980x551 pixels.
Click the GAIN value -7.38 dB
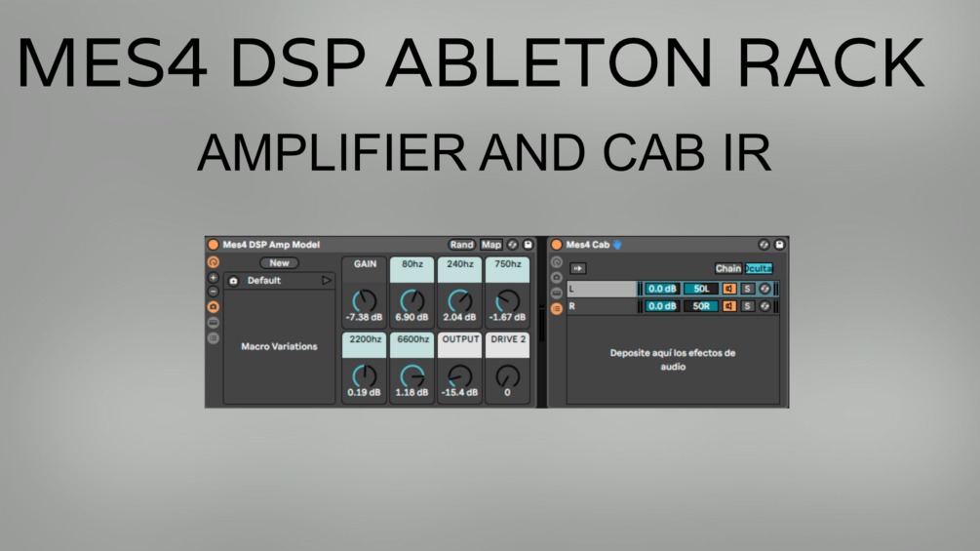tap(365, 317)
